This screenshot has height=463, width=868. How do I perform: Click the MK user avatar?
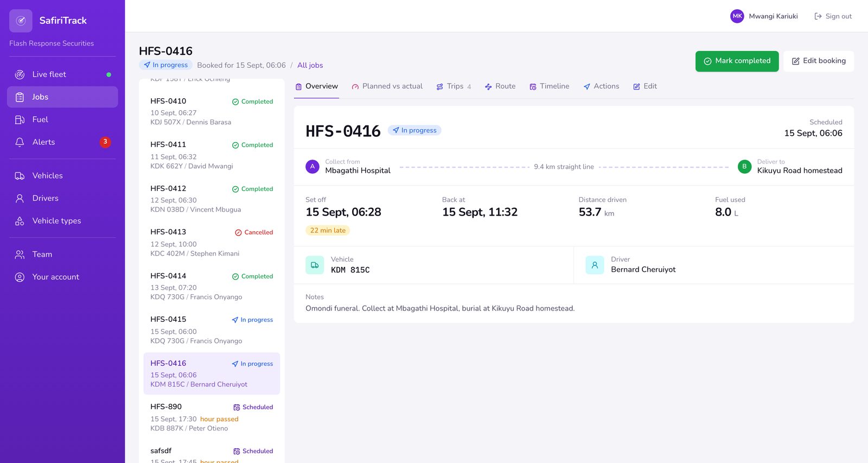pos(737,16)
